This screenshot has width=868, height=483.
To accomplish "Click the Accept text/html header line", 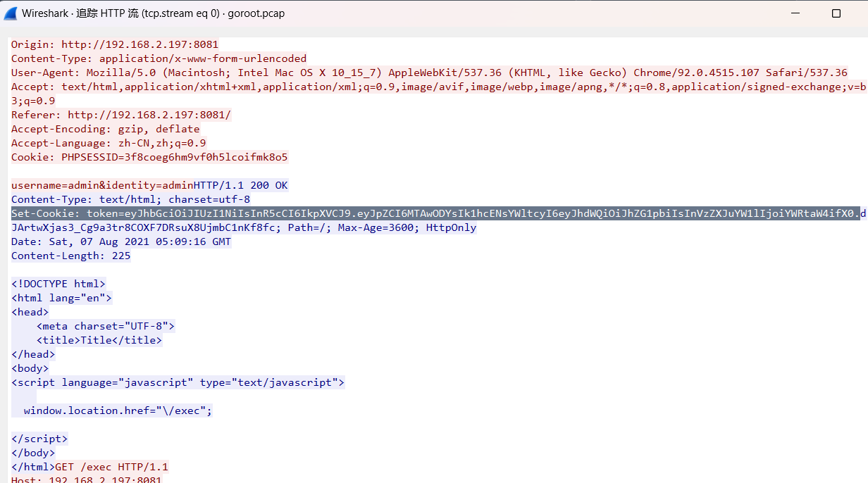I will [438, 87].
